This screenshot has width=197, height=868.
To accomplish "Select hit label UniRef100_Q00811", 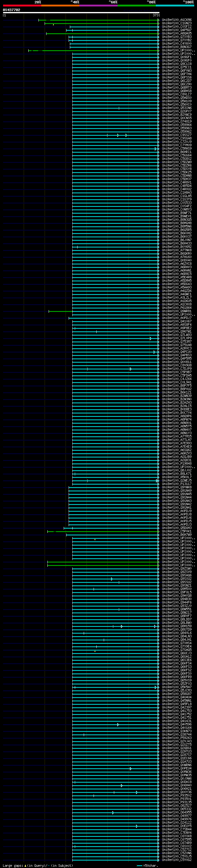I will [177, 362].
